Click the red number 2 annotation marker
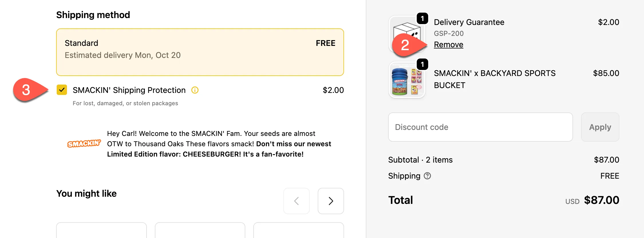644x238 pixels. click(x=405, y=45)
